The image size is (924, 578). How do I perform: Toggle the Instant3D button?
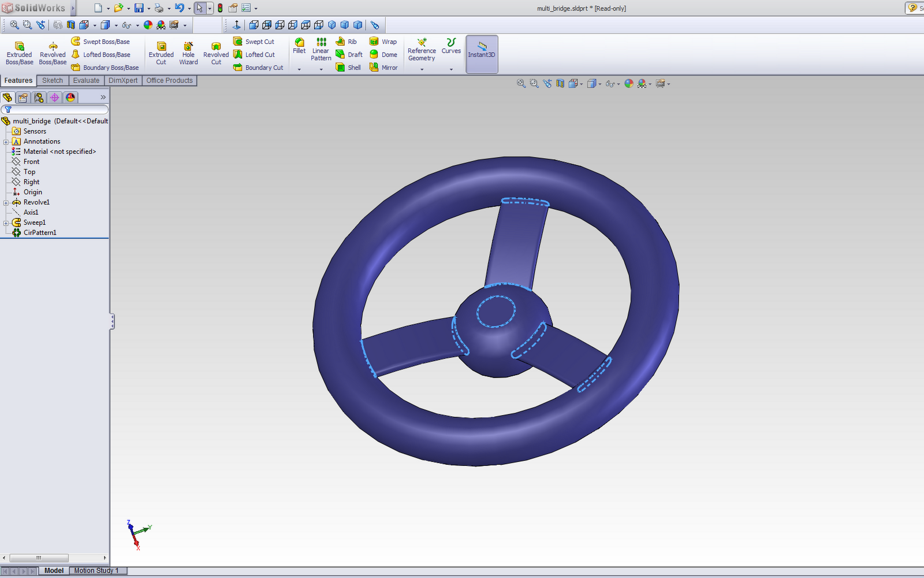coord(482,54)
